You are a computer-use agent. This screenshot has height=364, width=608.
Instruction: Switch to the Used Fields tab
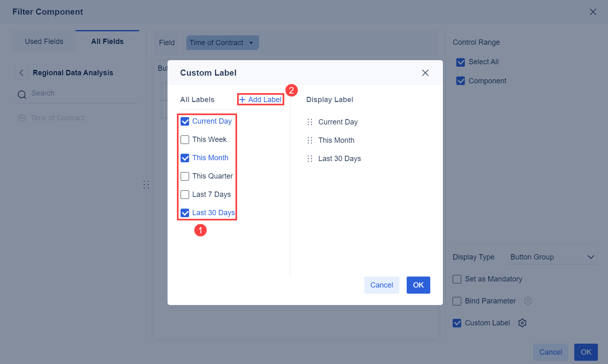click(x=44, y=41)
